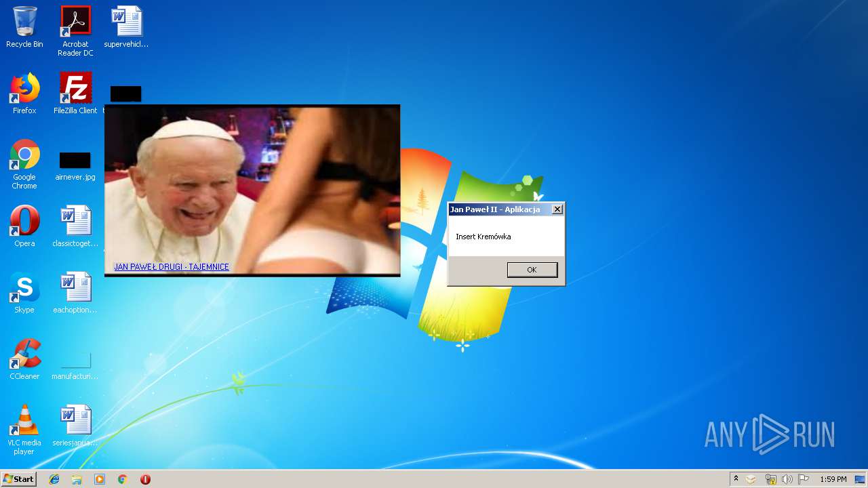Image resolution: width=868 pixels, height=488 pixels.
Task: Open FileZilla Client shortcut
Action: tap(75, 94)
